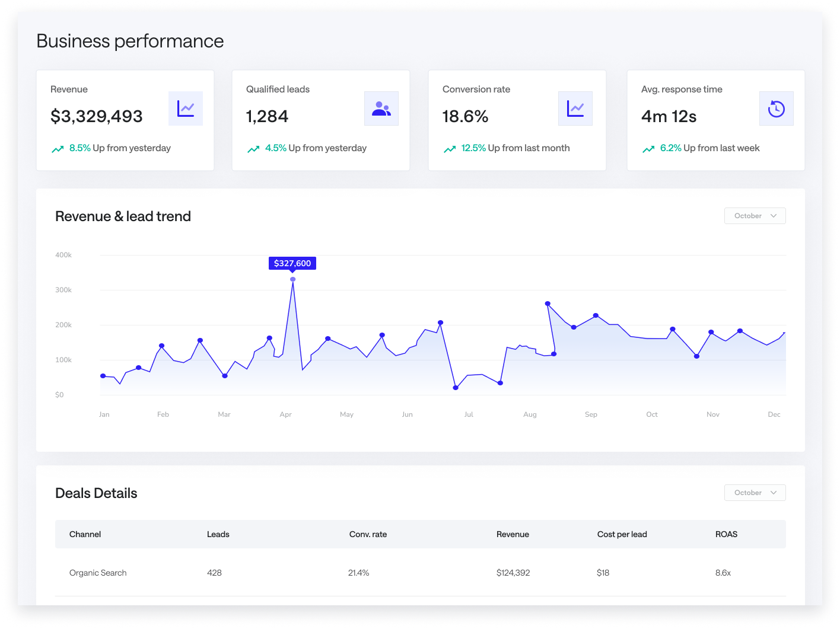This screenshot has width=840, height=629.
Task: Click the 400k y-axis label
Action: pyautogui.click(x=63, y=255)
